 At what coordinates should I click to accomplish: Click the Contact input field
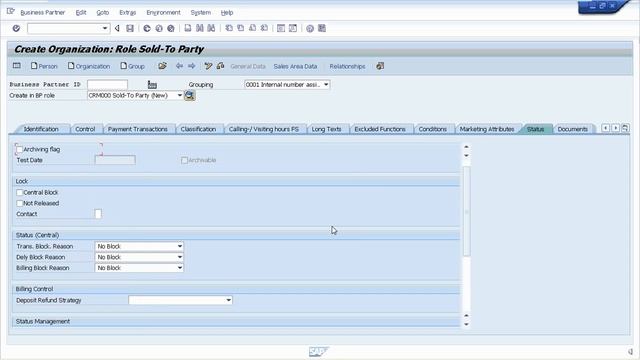click(98, 214)
